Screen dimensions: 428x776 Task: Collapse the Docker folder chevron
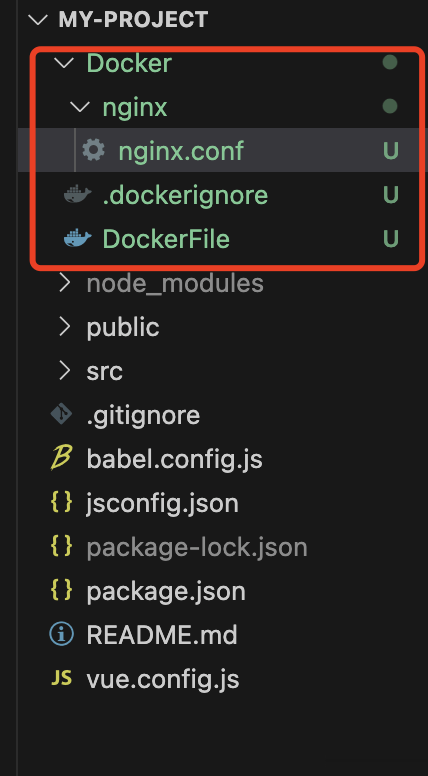pos(64,62)
